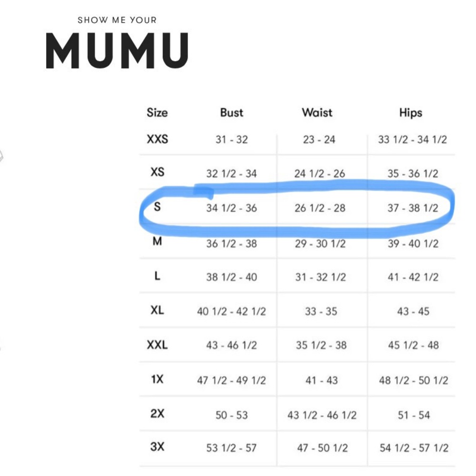Click the XS size row label

(x=157, y=172)
